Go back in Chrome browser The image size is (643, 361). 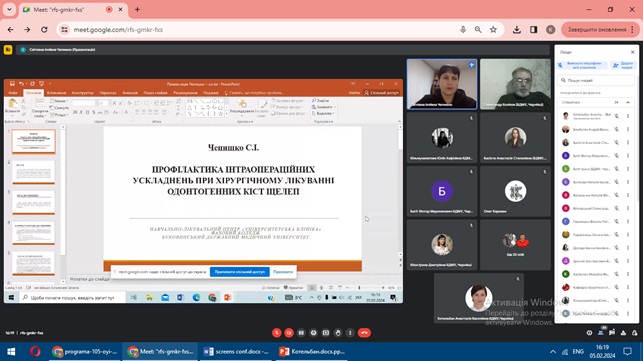point(10,30)
